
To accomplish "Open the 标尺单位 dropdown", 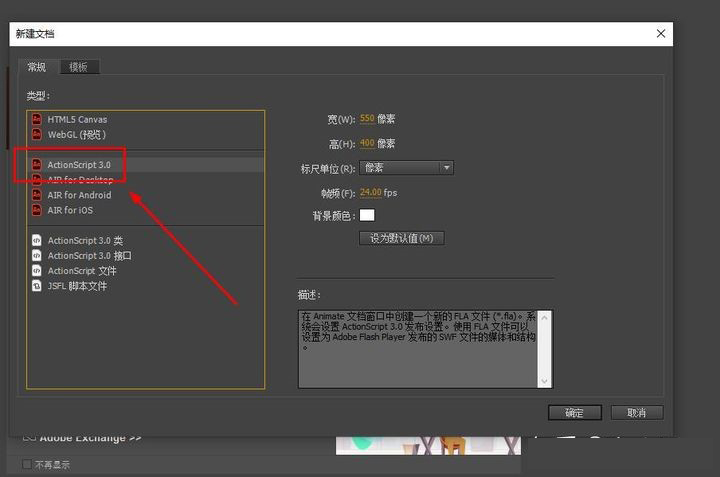I will click(x=406, y=168).
